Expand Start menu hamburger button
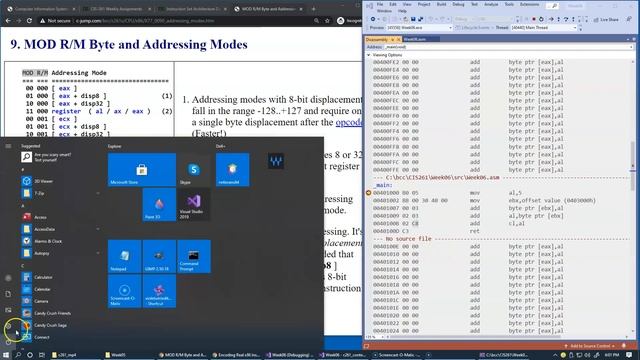Image resolution: width=640 pixels, height=360 pixels. pyautogui.click(x=8, y=146)
